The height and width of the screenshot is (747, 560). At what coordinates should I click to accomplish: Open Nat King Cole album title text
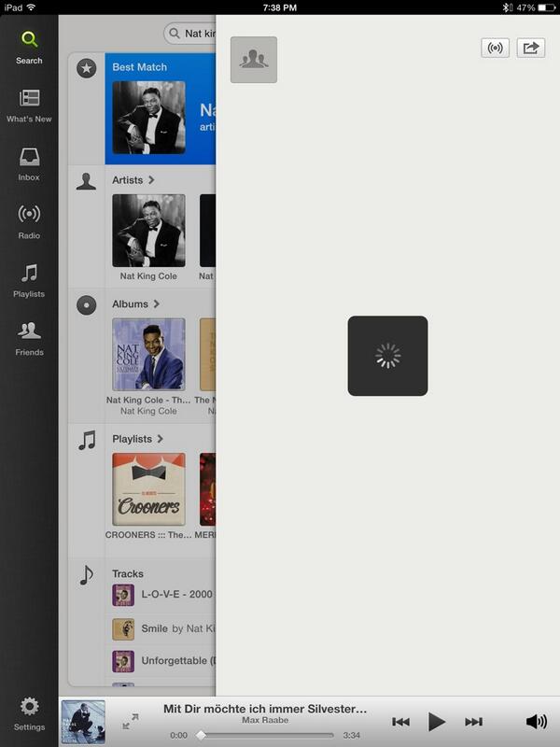148,401
